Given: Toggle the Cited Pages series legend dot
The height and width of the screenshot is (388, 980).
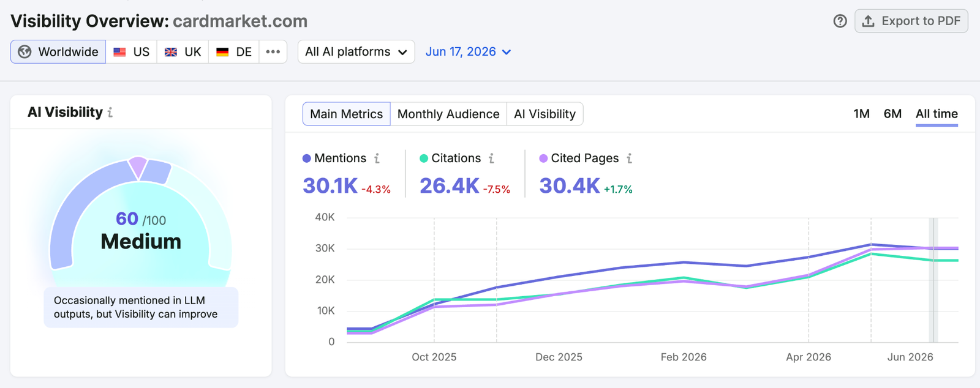Looking at the screenshot, I should click(543, 159).
